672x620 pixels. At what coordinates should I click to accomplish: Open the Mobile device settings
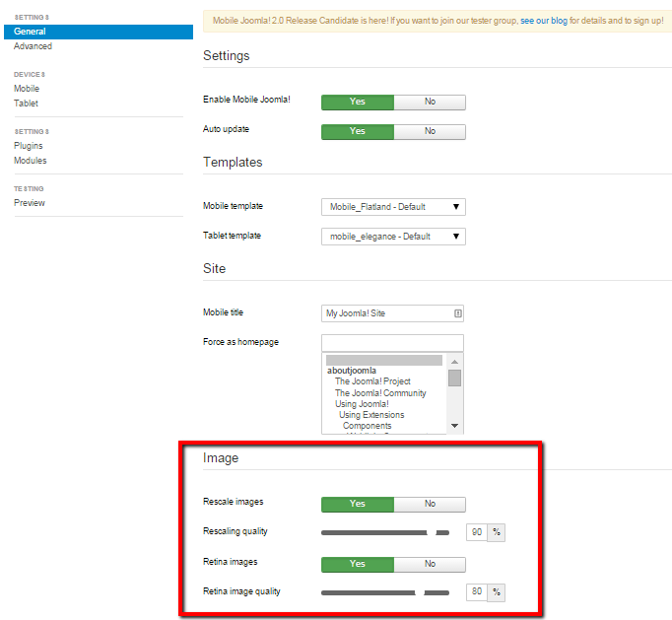(x=27, y=89)
